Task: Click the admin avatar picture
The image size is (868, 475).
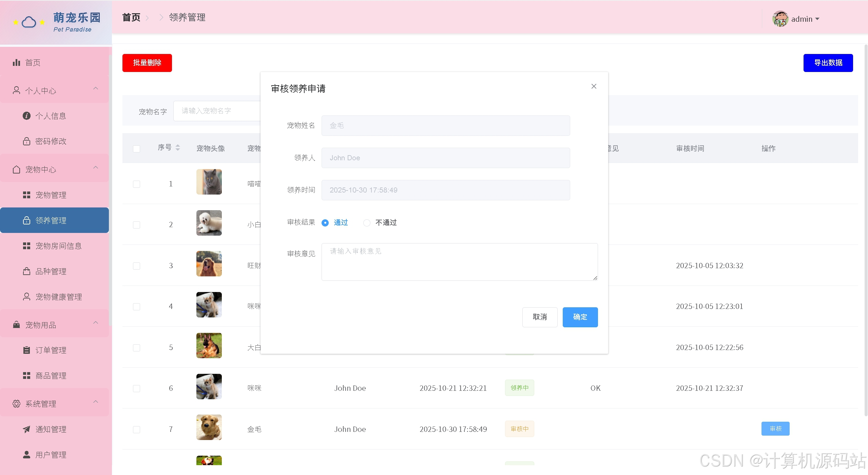Action: click(780, 19)
